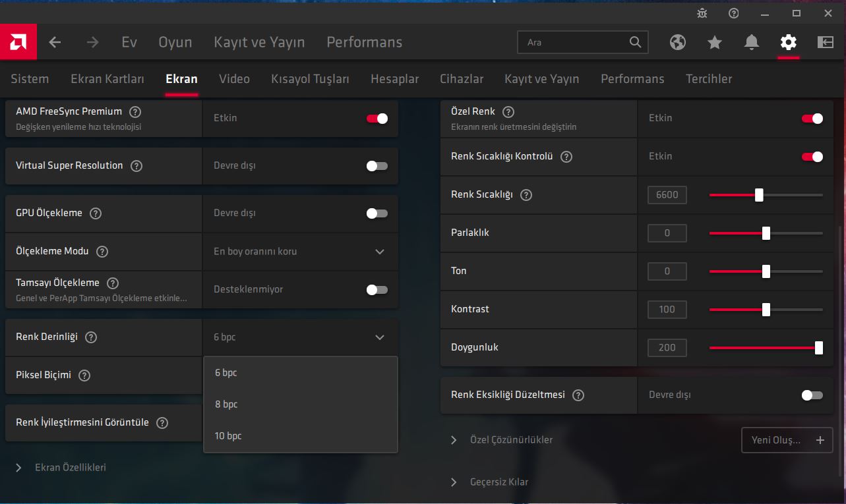Adjust Ton slider handle

tap(766, 271)
